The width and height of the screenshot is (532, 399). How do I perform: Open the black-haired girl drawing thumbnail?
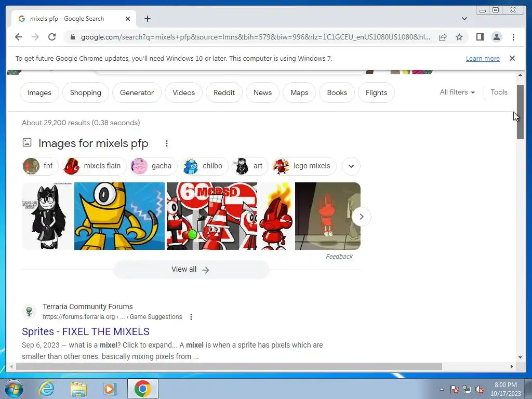point(47,216)
